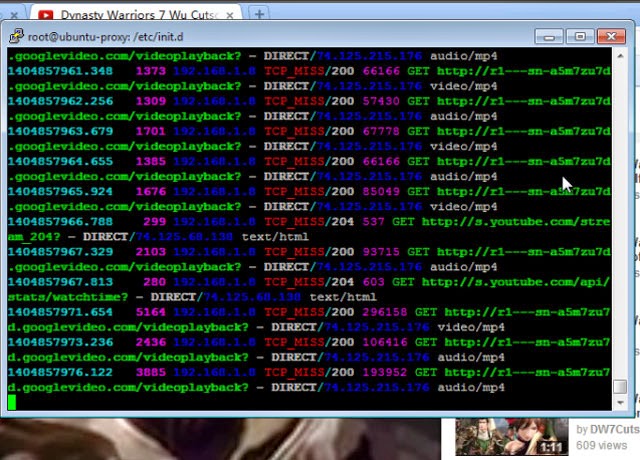Click timestamp 1404857973.236 in the log

60,342
